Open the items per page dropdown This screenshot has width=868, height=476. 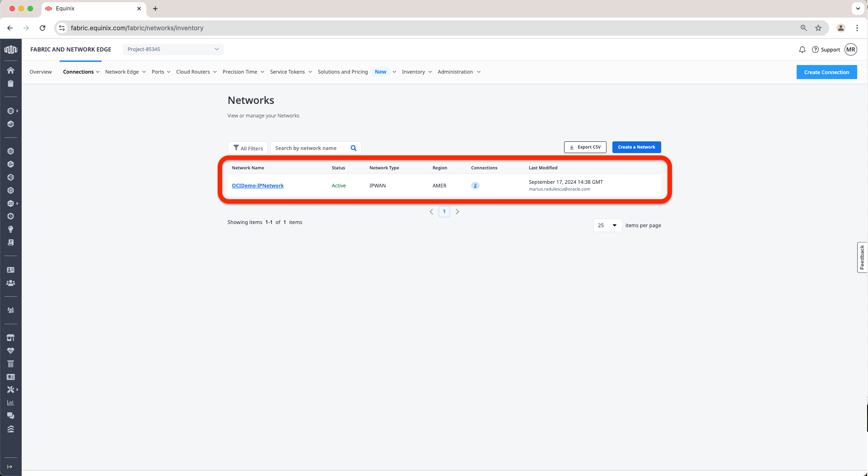(x=607, y=225)
